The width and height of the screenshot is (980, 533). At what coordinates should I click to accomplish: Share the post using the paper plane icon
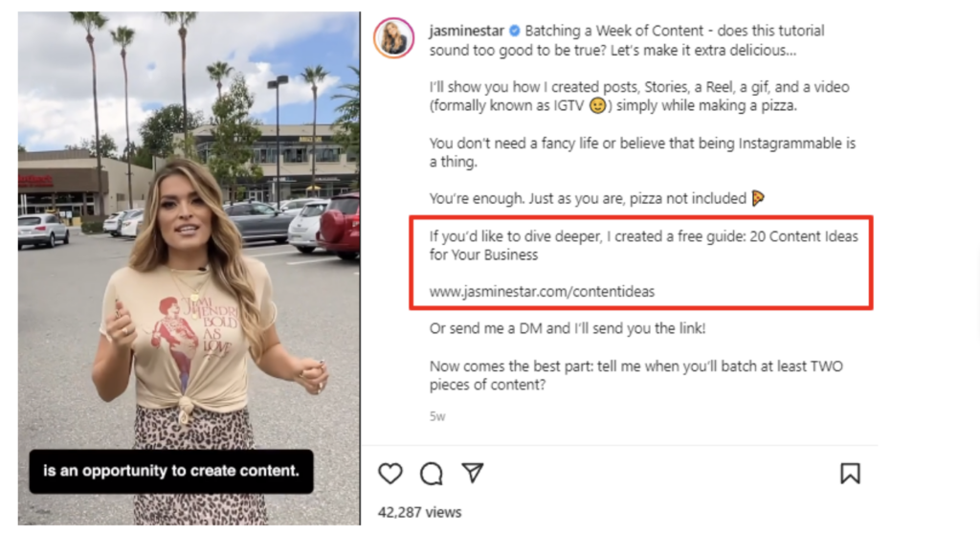click(x=472, y=473)
